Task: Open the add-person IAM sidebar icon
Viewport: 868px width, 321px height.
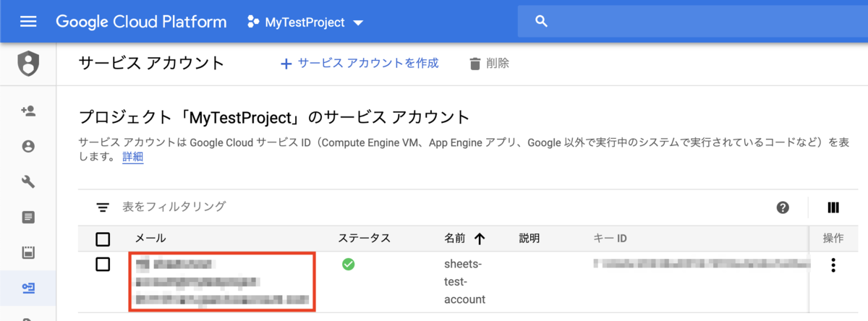Action: pos(28,111)
